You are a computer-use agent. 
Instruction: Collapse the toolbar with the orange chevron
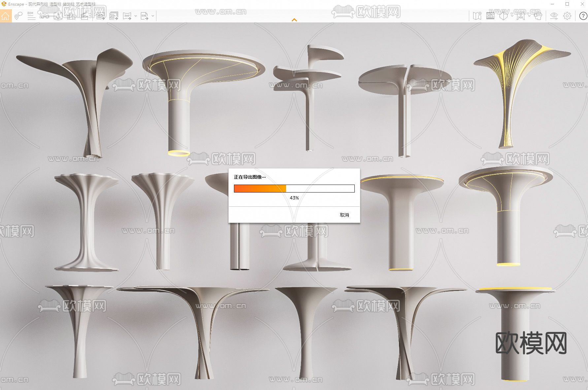tap(294, 20)
